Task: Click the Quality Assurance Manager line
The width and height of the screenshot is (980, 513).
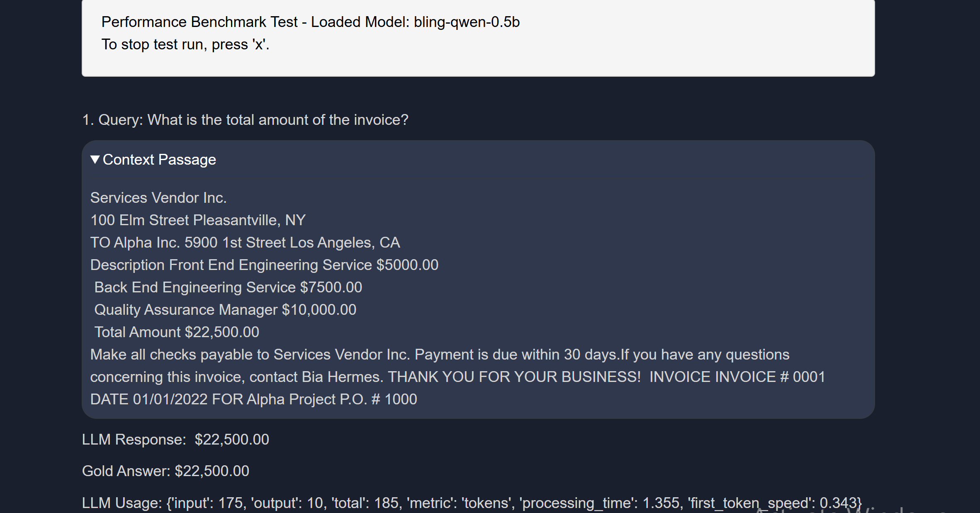Action: (x=225, y=310)
